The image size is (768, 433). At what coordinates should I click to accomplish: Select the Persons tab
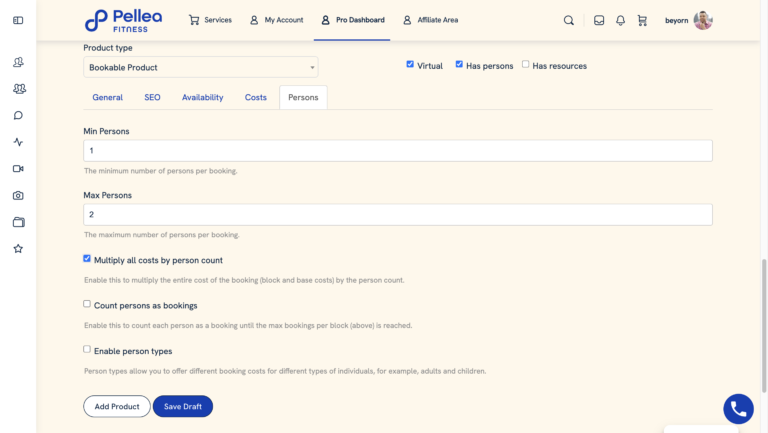[303, 97]
